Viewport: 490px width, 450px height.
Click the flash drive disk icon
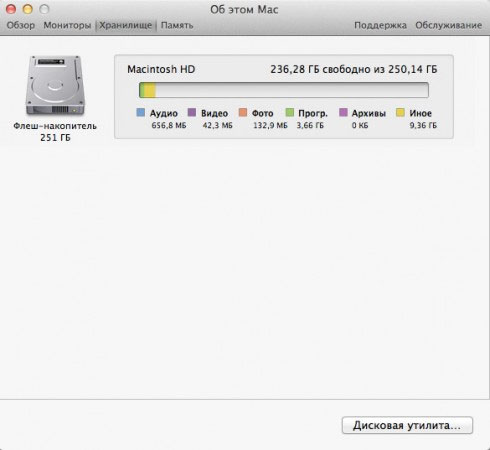[x=55, y=86]
